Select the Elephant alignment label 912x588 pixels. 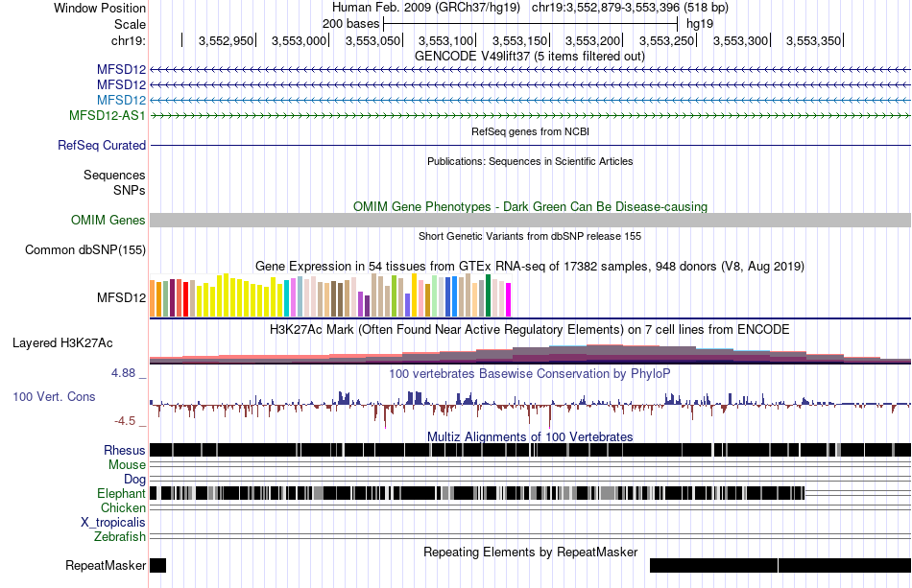point(121,494)
